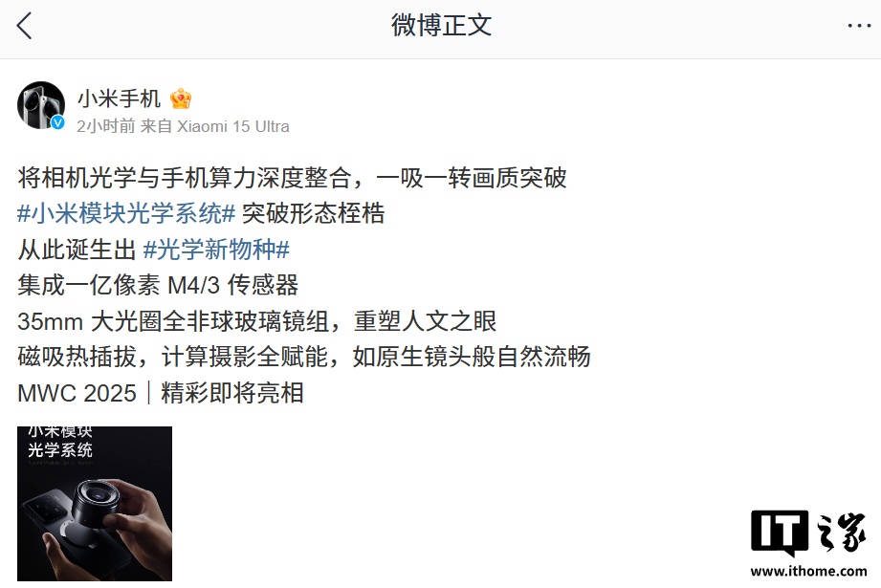Click the 2小时前 timestamp
This screenshot has height=588, width=881.
(x=106, y=126)
